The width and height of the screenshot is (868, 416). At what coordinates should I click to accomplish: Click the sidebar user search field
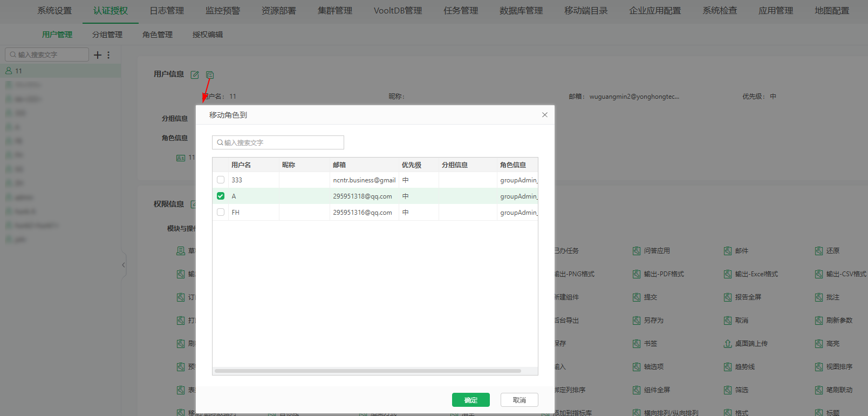coord(47,54)
